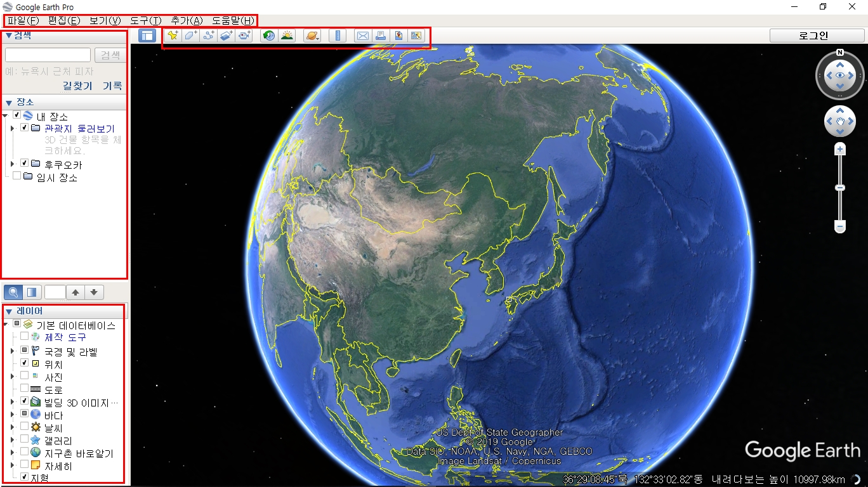Click the small text field beside the up arrow

[55, 292]
